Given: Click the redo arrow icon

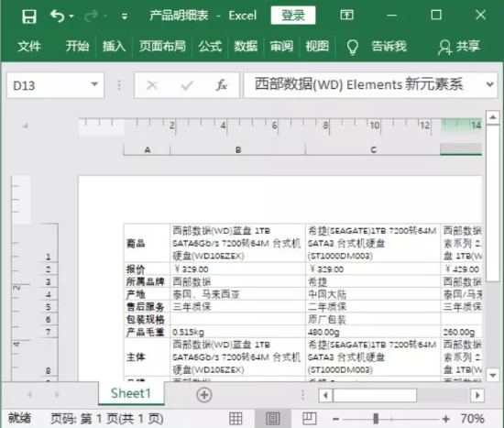Looking at the screenshot, I should click(91, 16).
